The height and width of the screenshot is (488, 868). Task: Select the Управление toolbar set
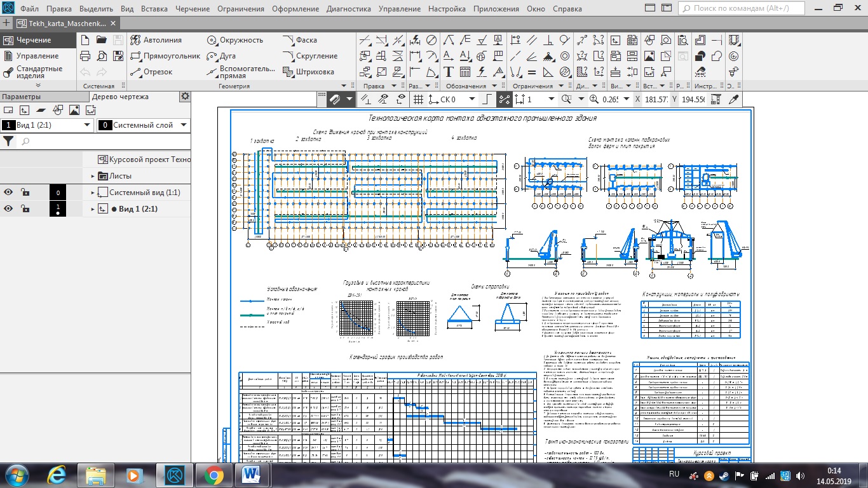tap(37, 56)
